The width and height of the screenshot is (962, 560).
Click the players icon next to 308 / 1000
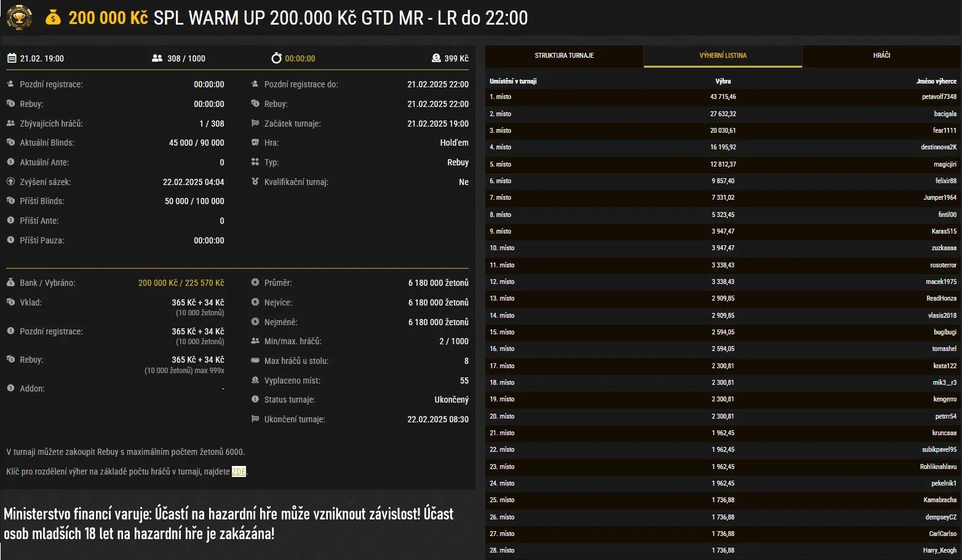(x=157, y=58)
